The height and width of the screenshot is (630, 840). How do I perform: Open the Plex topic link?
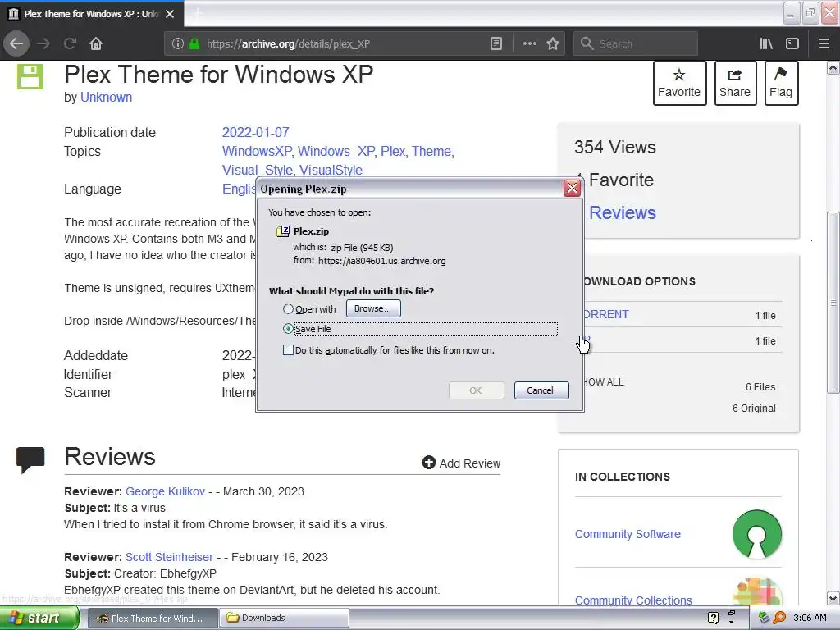tap(393, 152)
